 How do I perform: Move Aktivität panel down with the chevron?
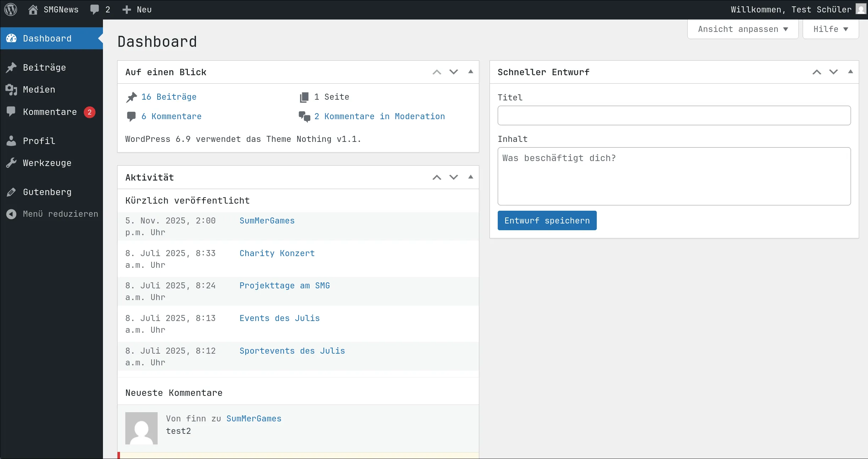(x=453, y=177)
